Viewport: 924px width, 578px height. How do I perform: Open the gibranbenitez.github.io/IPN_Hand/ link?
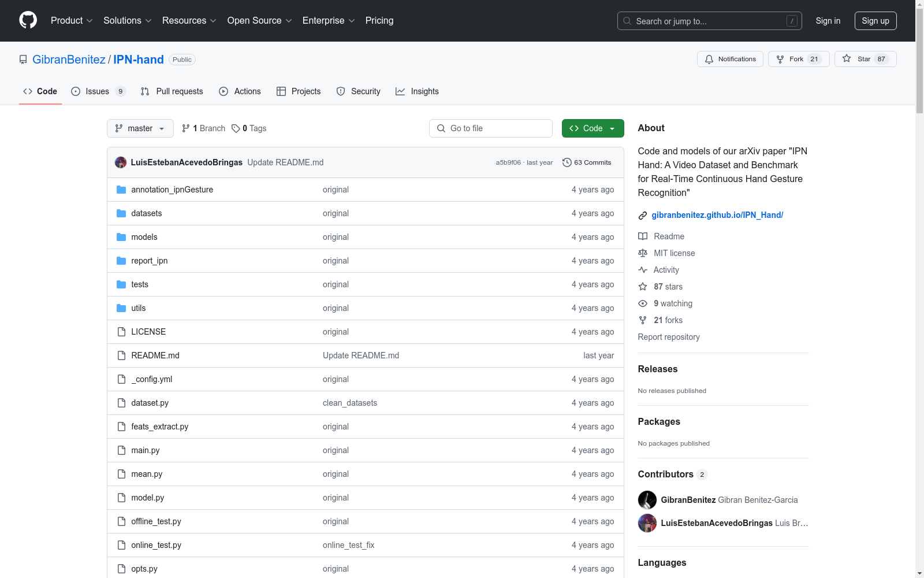click(717, 215)
